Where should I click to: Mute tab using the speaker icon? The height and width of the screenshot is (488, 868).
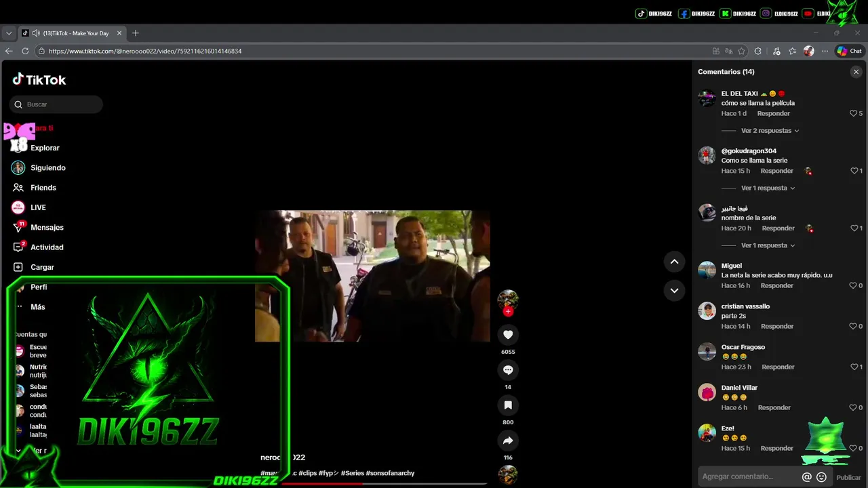36,33
